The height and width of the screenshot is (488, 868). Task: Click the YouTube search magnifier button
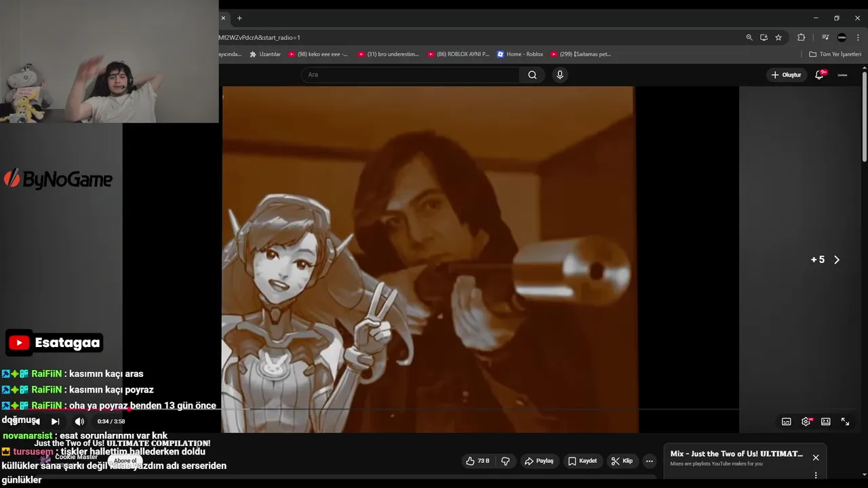pyautogui.click(x=532, y=75)
